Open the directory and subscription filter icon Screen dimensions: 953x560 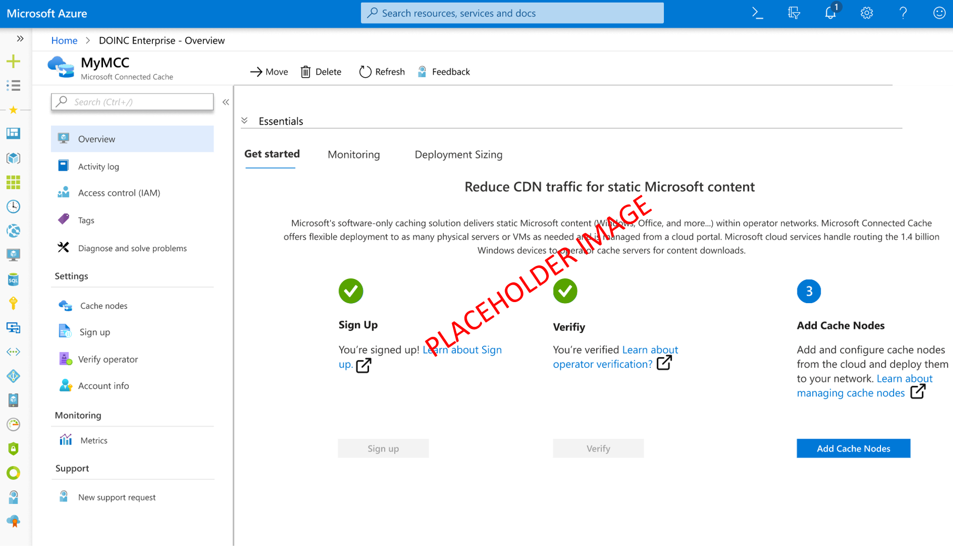click(x=794, y=13)
